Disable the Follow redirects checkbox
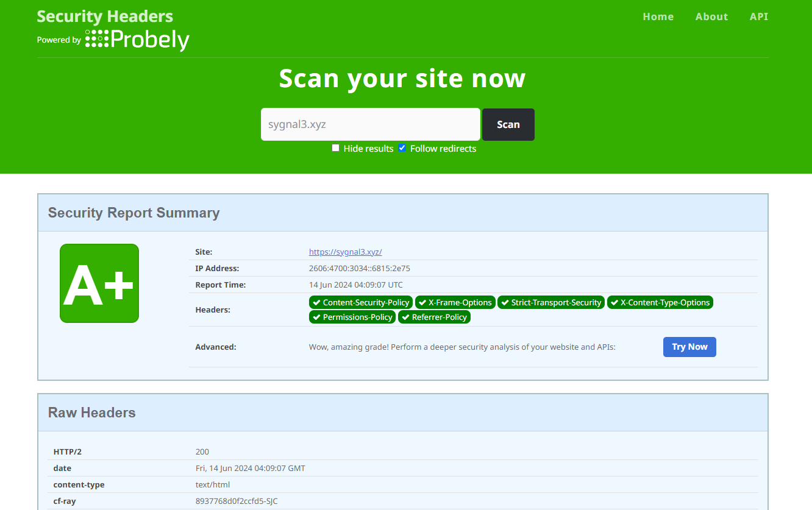The width and height of the screenshot is (812, 510). point(402,147)
